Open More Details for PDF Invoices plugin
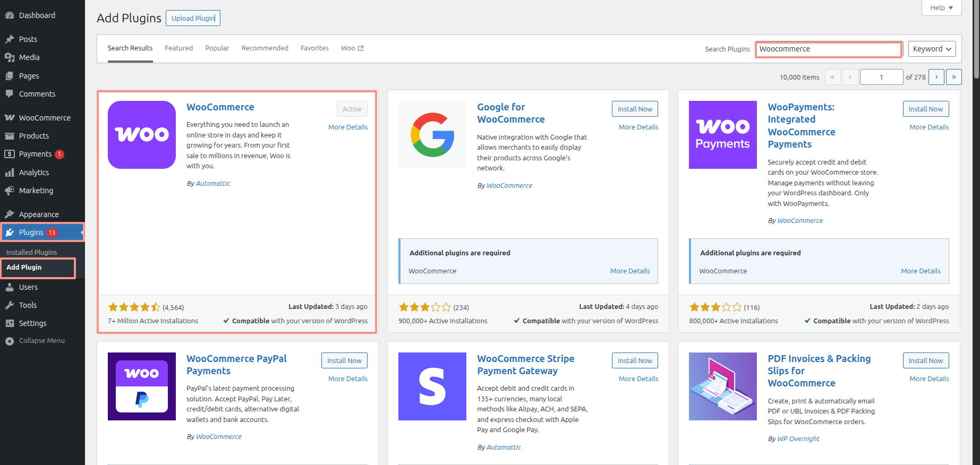Image resolution: width=980 pixels, height=465 pixels. point(929,379)
